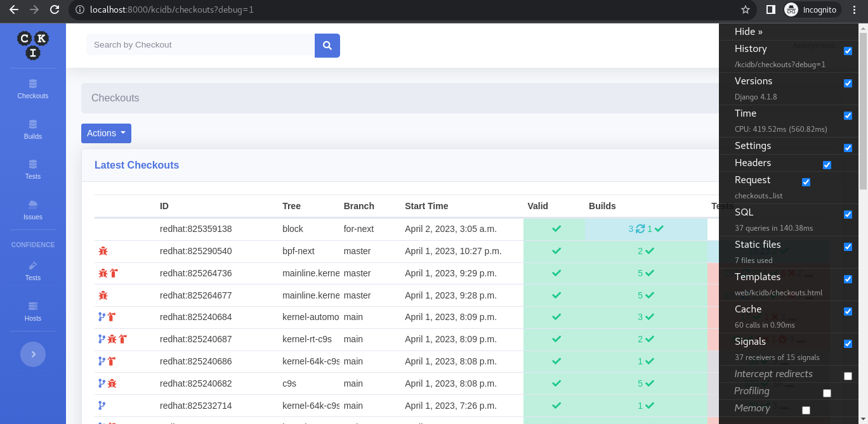This screenshot has width=868, height=424.
Task: Click the bug icon on bpf-next row
Action: [103, 252]
